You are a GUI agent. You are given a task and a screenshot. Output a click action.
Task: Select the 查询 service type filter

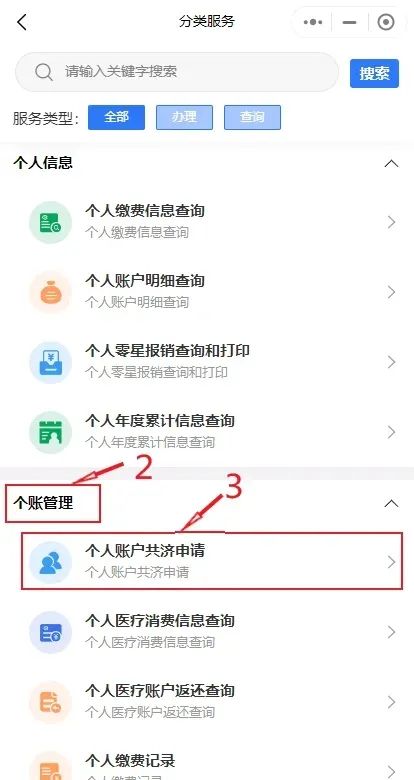252,117
